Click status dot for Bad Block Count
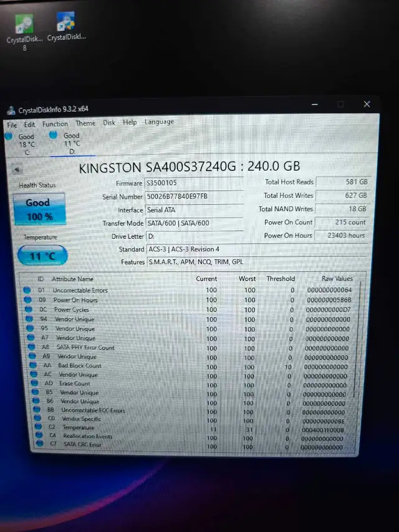This screenshot has width=399, height=532. pyautogui.click(x=33, y=365)
